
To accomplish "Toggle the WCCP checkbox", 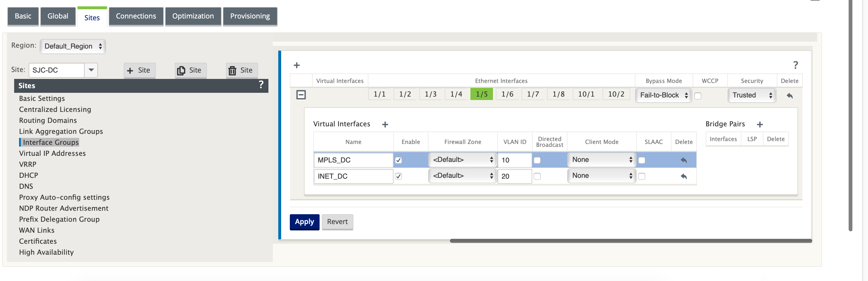I will tap(698, 96).
